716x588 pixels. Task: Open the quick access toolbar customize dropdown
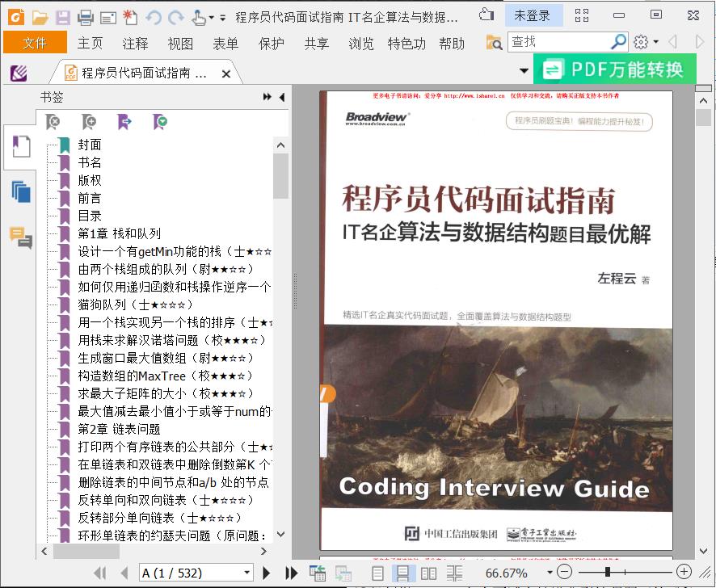coord(223,18)
